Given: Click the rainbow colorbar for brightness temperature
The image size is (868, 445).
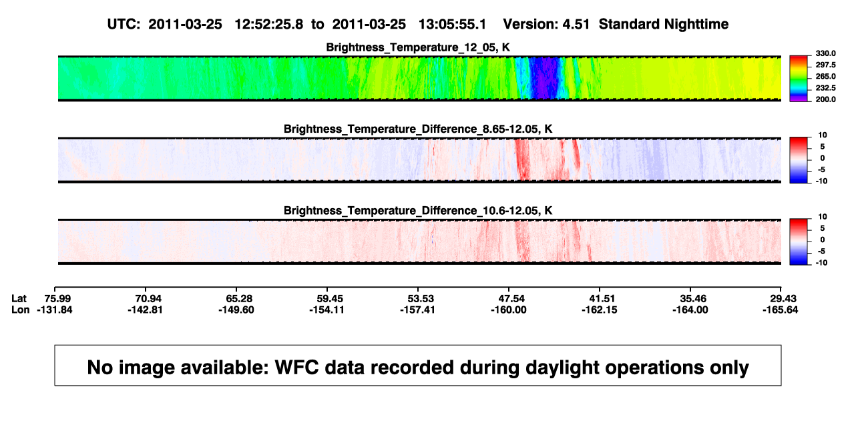Looking at the screenshot, I should click(799, 78).
